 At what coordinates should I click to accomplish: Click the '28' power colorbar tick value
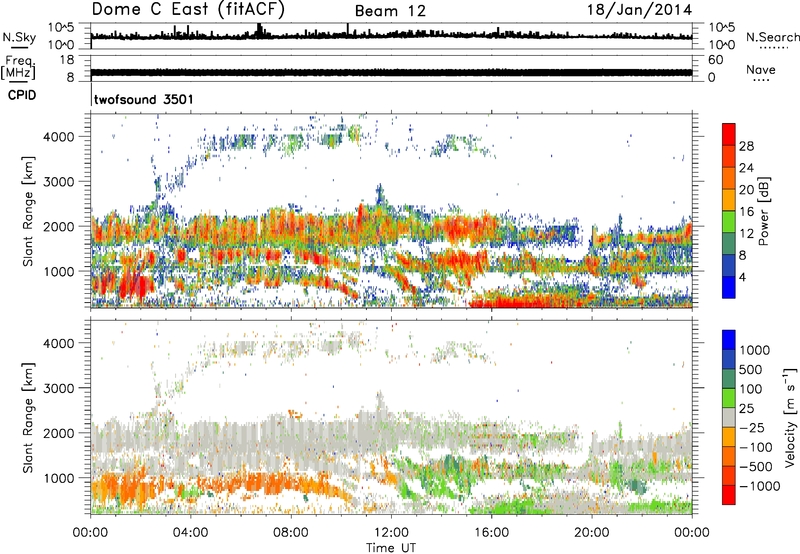click(x=746, y=146)
